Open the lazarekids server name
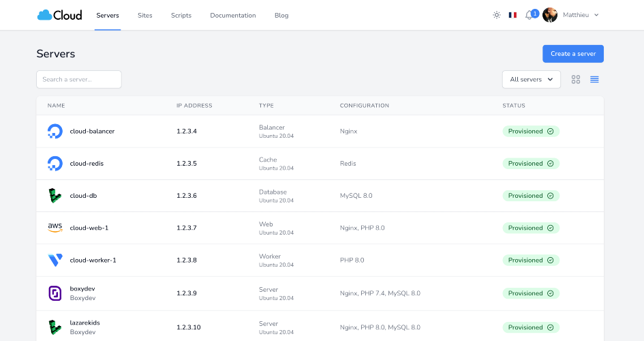Image resolution: width=644 pixels, height=341 pixels. tap(85, 323)
